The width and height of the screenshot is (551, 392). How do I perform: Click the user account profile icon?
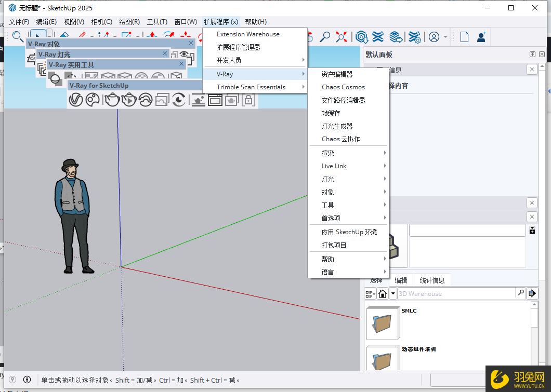[434, 37]
